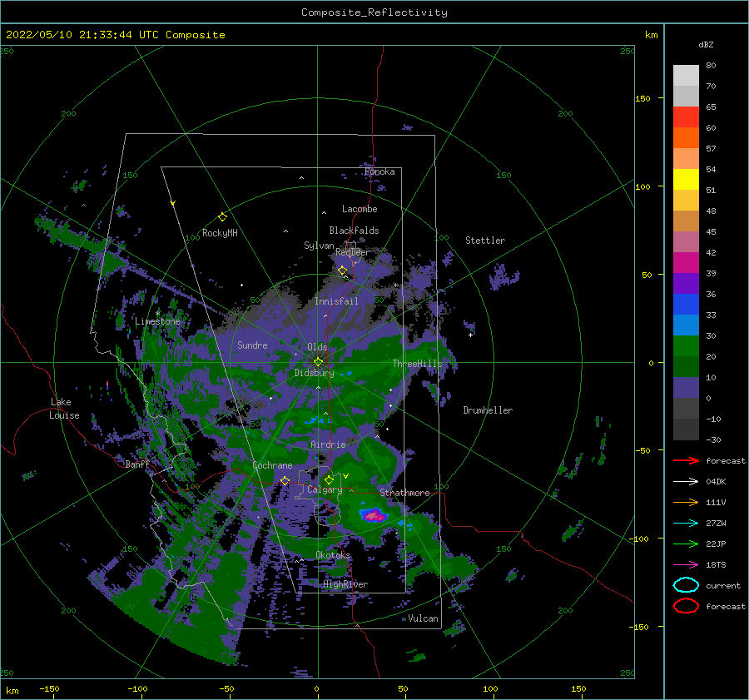Click the dBZ legend heading
This screenshot has height=700, width=749.
(706, 44)
